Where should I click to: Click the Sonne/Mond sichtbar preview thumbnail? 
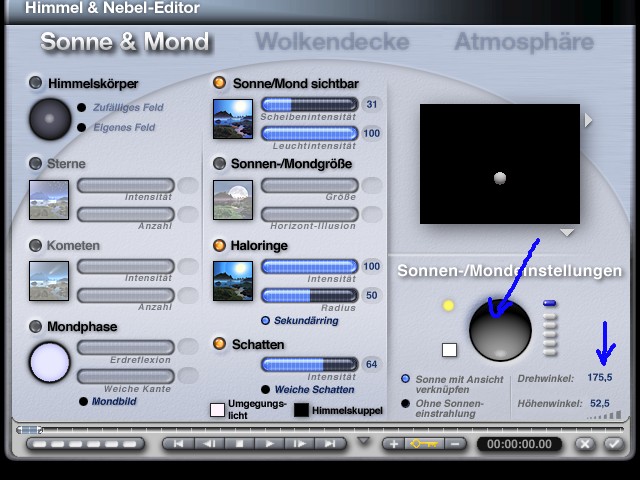(233, 119)
